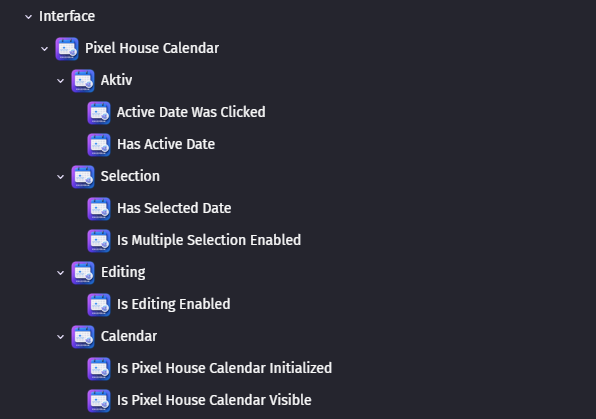Select Active Date Was Clicked entry
The image size is (596, 419).
tap(191, 112)
